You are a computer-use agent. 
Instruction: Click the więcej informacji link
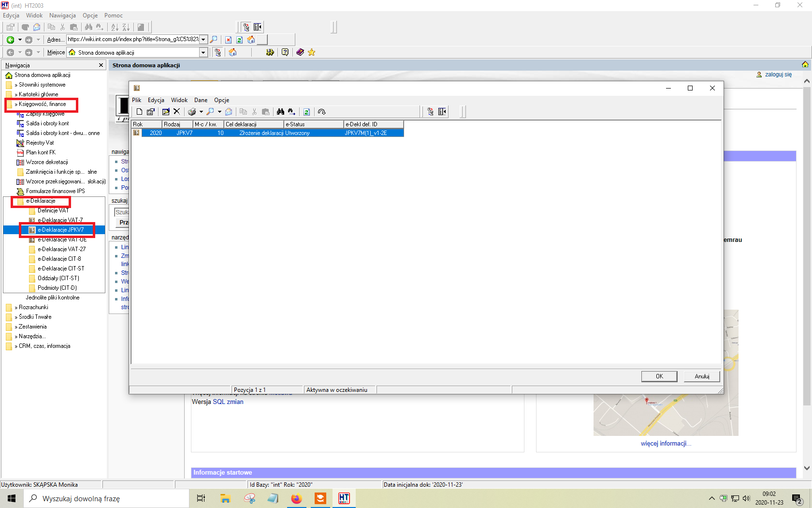666,443
